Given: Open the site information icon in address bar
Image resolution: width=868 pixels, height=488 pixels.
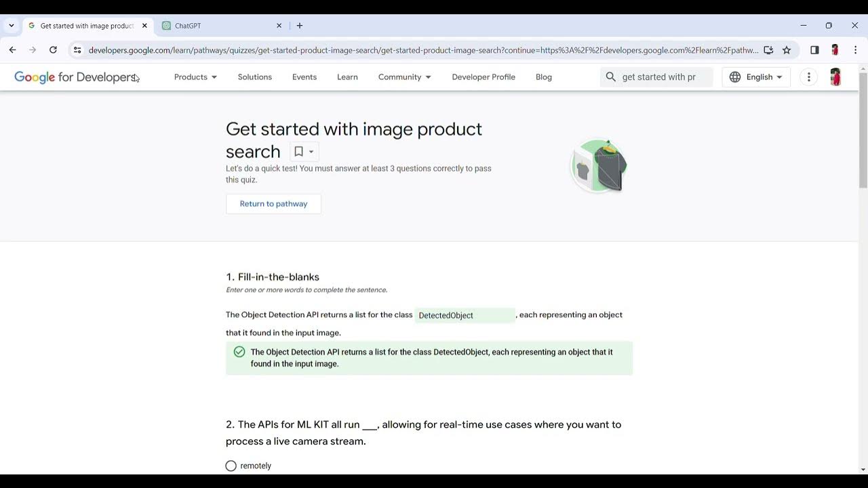Looking at the screenshot, I should [77, 50].
